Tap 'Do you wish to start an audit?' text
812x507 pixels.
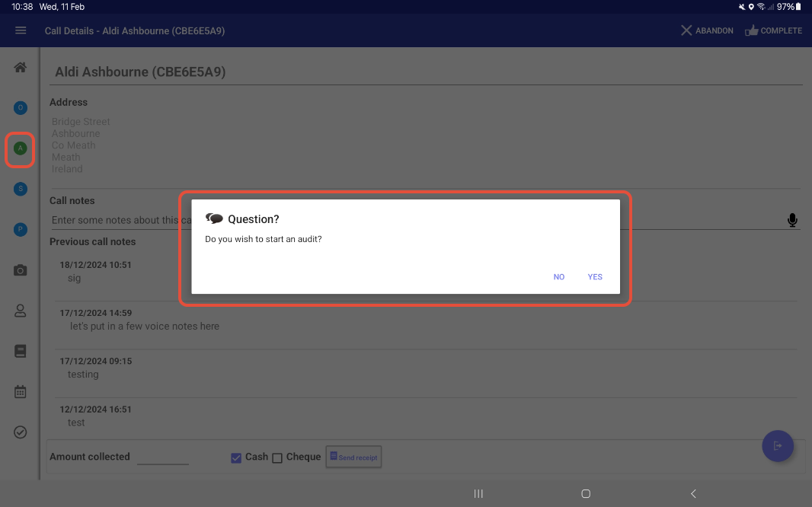click(x=263, y=239)
